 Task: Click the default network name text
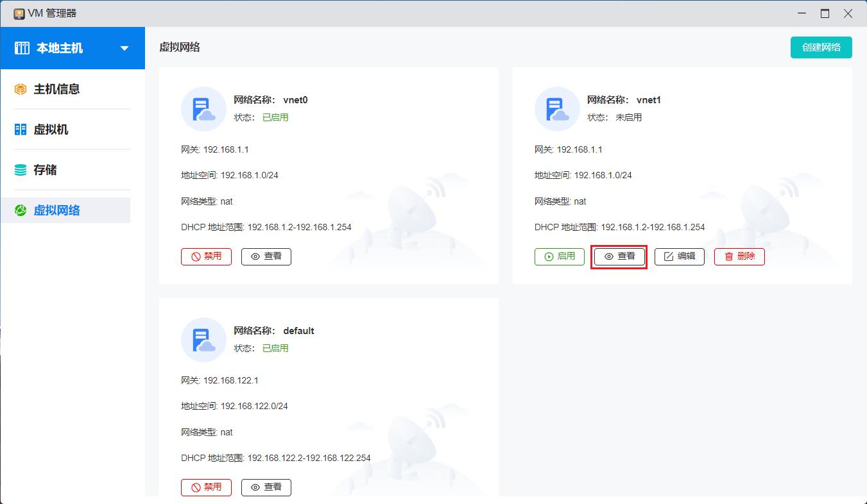[x=298, y=331]
